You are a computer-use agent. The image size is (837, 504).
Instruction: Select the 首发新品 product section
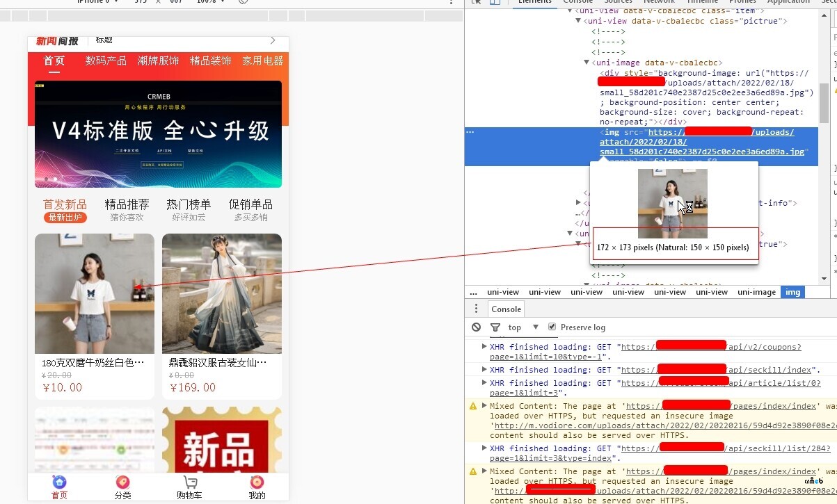65,210
